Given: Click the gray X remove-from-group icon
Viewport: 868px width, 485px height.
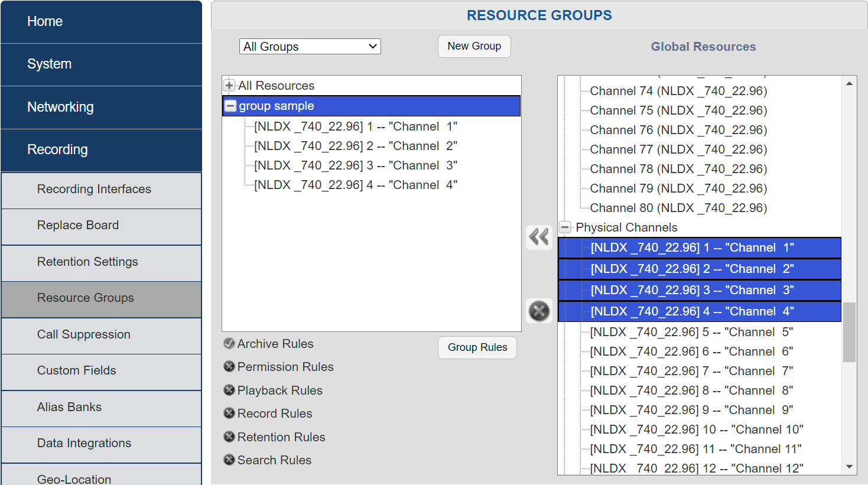Looking at the screenshot, I should point(539,311).
